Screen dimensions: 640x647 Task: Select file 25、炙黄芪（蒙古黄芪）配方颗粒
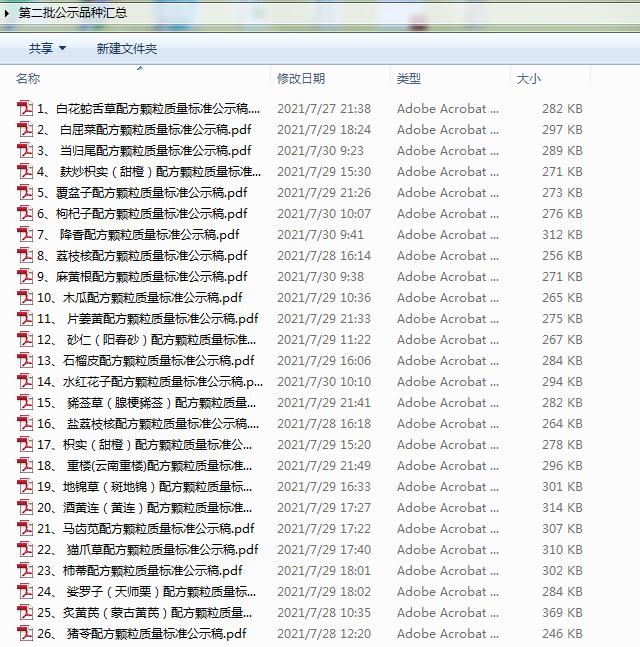144,613
